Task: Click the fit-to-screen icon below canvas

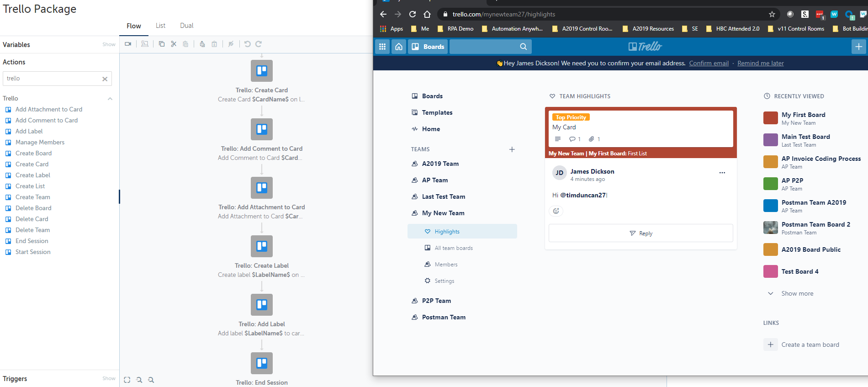Action: point(127,380)
